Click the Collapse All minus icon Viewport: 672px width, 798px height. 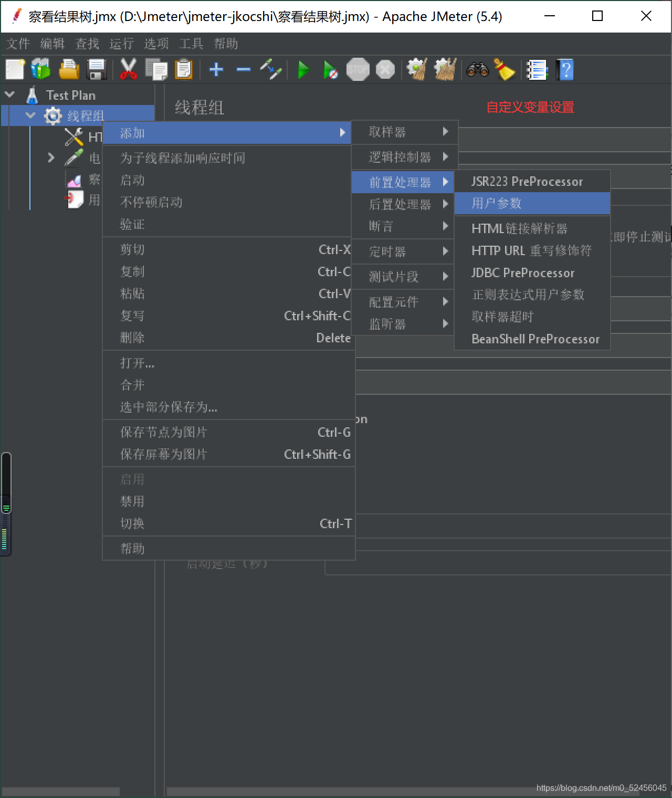coord(244,69)
